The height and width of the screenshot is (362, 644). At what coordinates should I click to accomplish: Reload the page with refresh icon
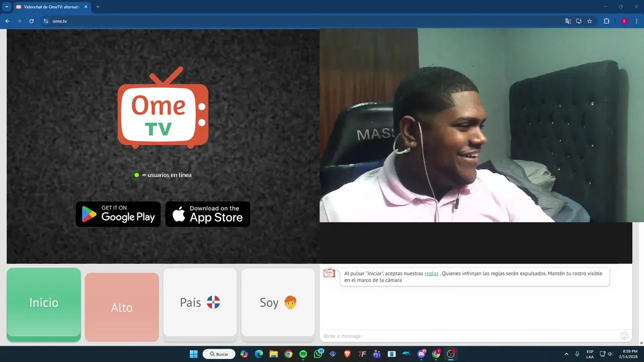pos(32,21)
